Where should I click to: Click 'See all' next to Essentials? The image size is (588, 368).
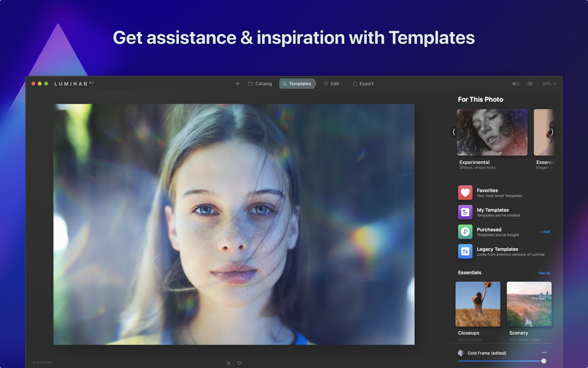tap(544, 273)
